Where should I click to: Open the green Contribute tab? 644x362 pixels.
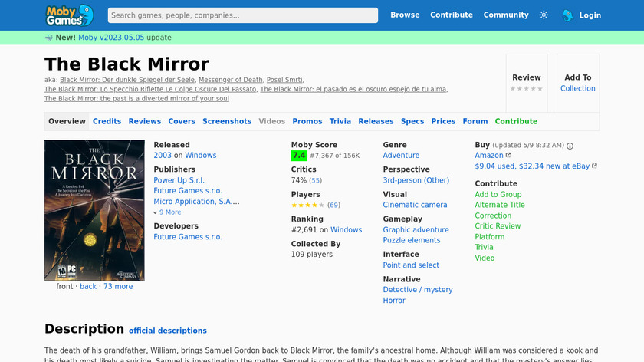[x=516, y=122]
